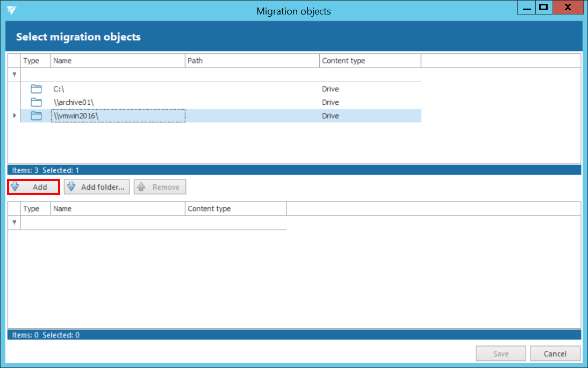Image resolution: width=588 pixels, height=368 pixels.
Task: Select the \\archive01\ drive row
Action: (118, 103)
